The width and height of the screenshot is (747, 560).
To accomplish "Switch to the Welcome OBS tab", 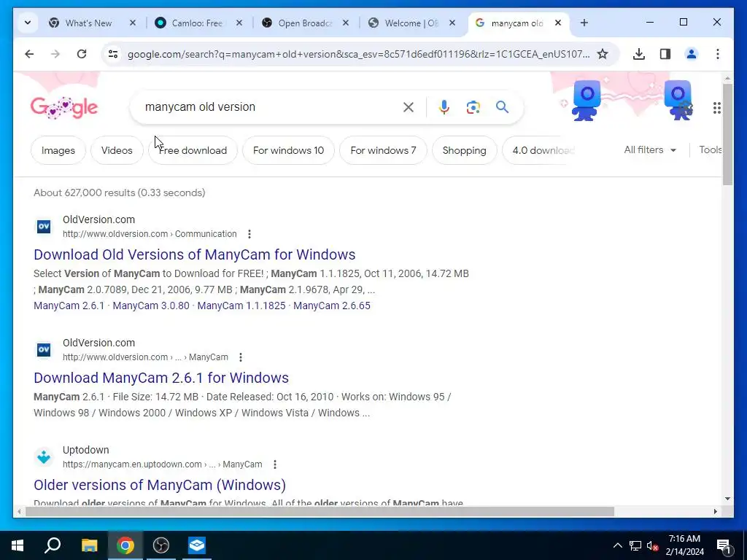I will pyautogui.click(x=410, y=23).
